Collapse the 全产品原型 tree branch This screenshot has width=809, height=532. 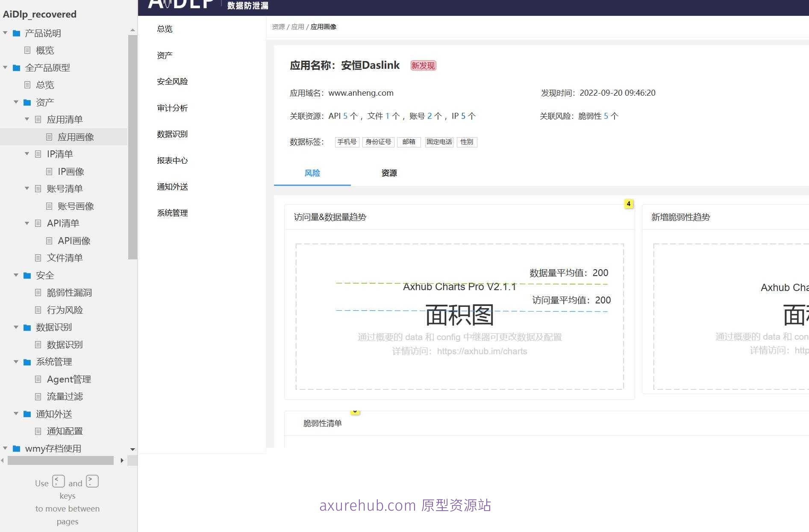5,68
